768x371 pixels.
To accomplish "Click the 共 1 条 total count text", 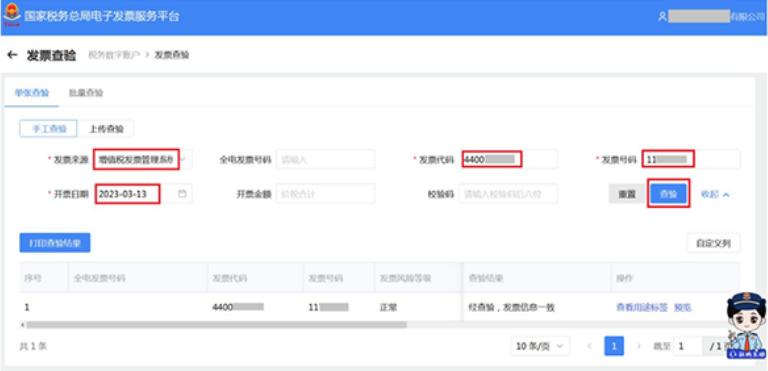I will (33, 346).
